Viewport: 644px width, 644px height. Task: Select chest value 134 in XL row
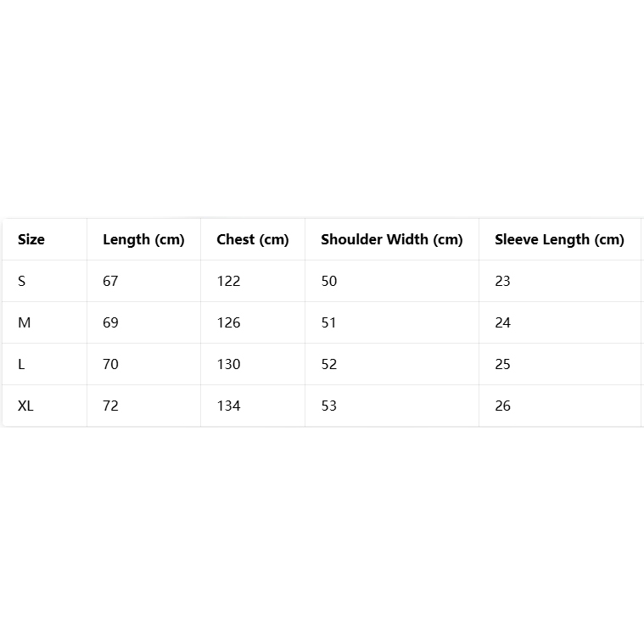(228, 406)
